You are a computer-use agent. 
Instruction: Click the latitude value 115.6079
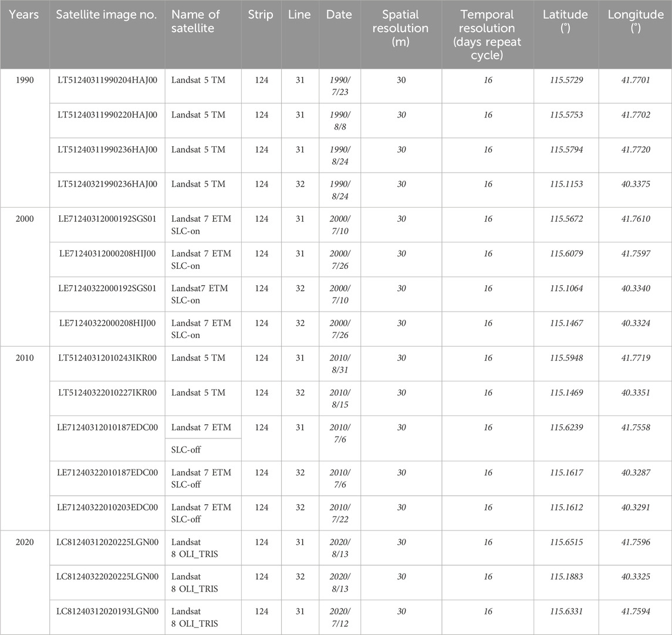(x=566, y=254)
